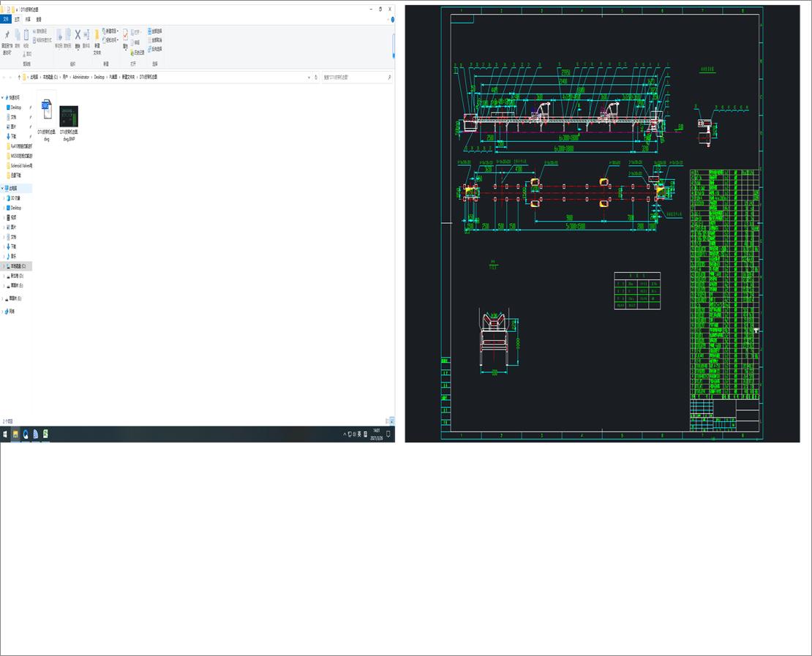Switch to the Share tab
Screen dimensions: 812x656
(28, 20)
